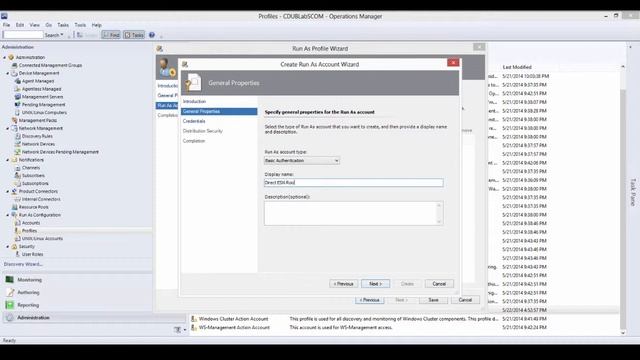Toggle the Tasks toolbar button
This screenshot has width=640, height=360.
134,35
